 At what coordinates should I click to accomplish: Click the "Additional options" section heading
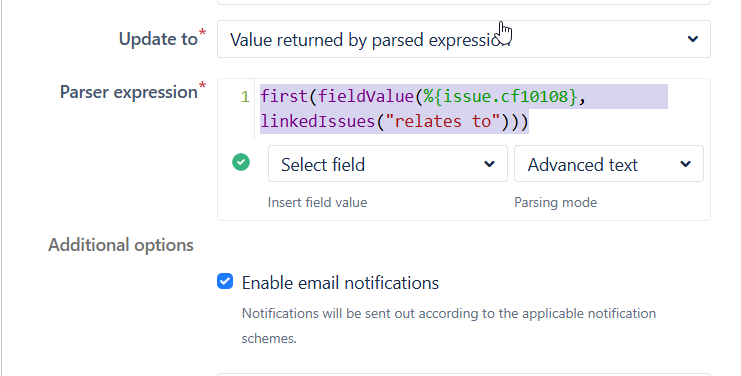point(121,245)
